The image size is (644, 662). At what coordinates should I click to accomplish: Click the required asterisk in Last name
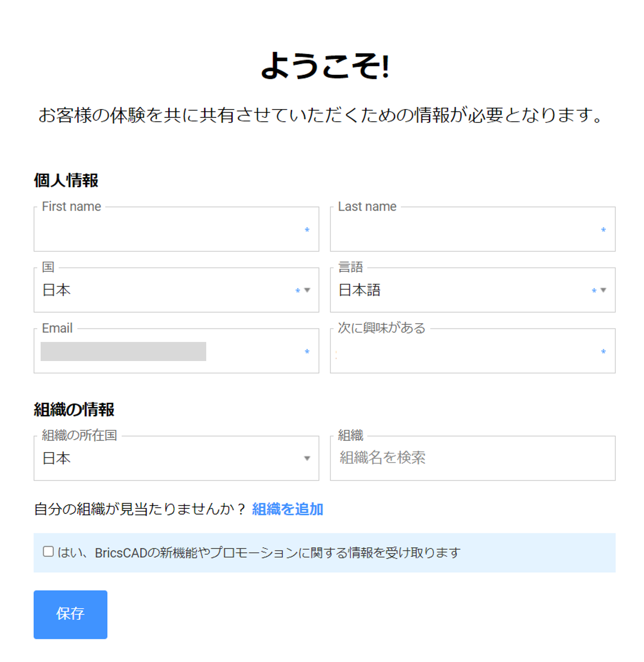[x=603, y=230]
